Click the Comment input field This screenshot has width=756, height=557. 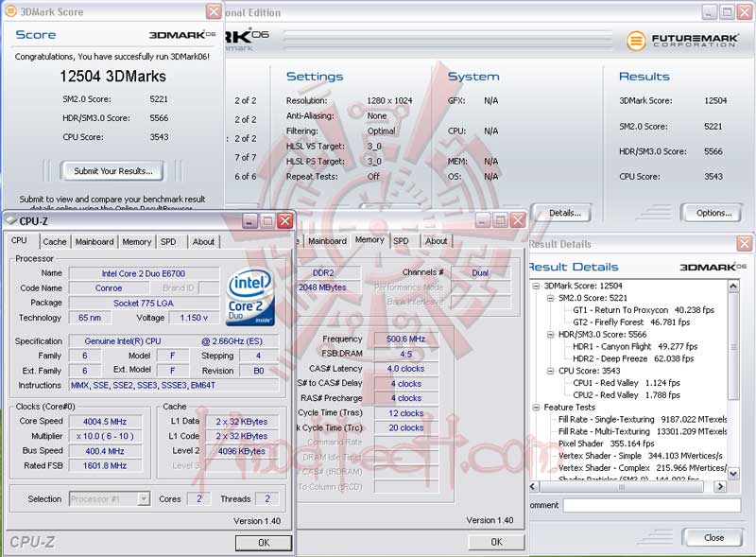(x=652, y=505)
